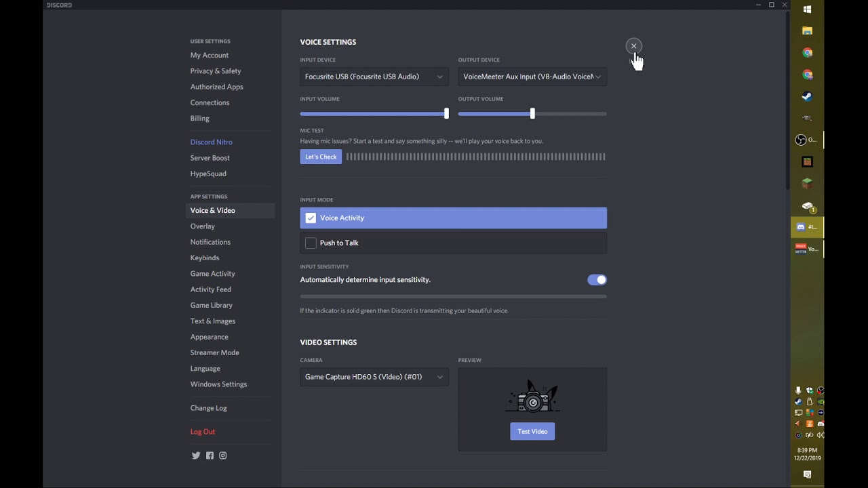Start mic test with Let's Check
868x488 pixels.
tap(321, 157)
